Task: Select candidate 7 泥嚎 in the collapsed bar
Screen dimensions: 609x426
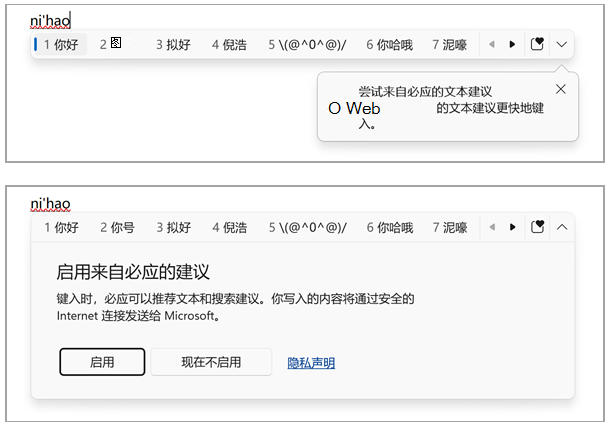Action: coord(449,44)
